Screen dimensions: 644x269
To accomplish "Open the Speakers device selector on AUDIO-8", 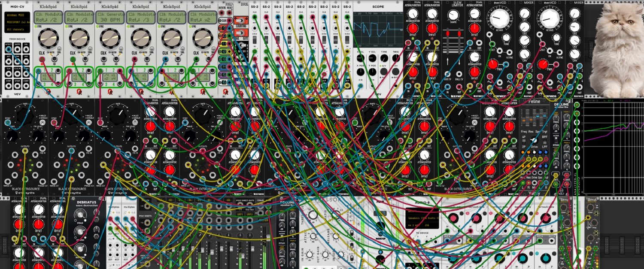I will click(x=422, y=218).
